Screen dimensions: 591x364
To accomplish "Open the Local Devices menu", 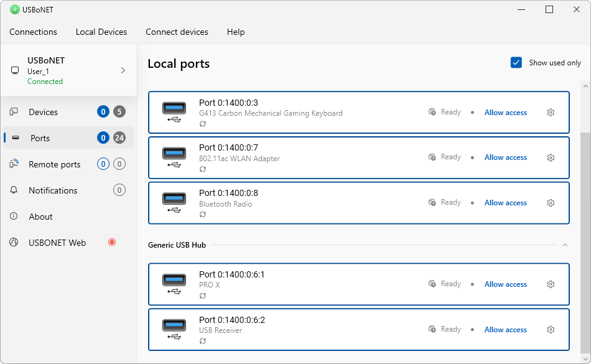I will (x=101, y=32).
